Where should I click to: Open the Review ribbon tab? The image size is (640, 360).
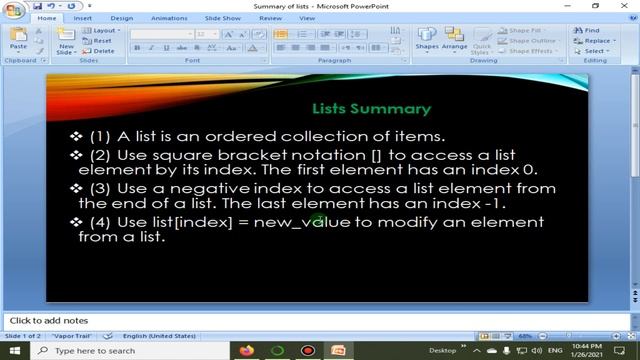click(270, 18)
